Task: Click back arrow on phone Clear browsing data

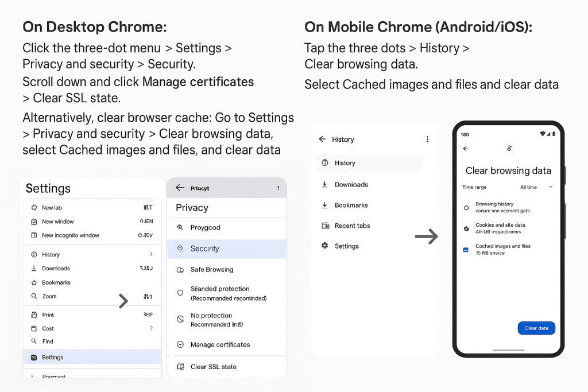Action: 466,149
